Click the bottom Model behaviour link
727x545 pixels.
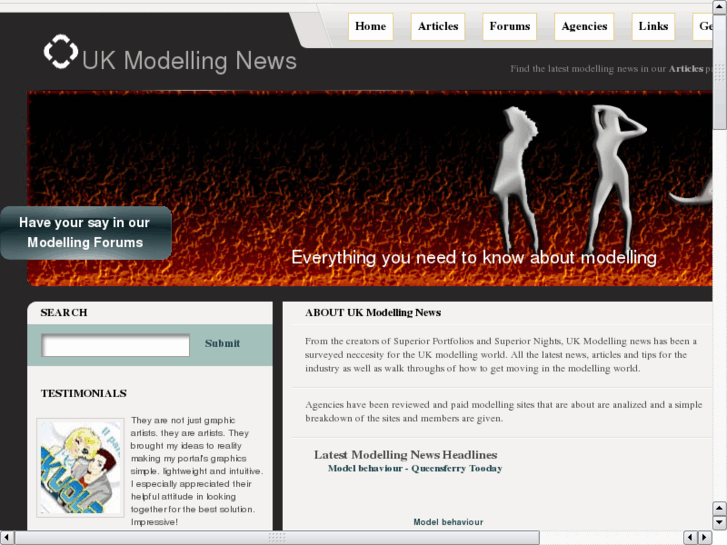[x=448, y=522]
